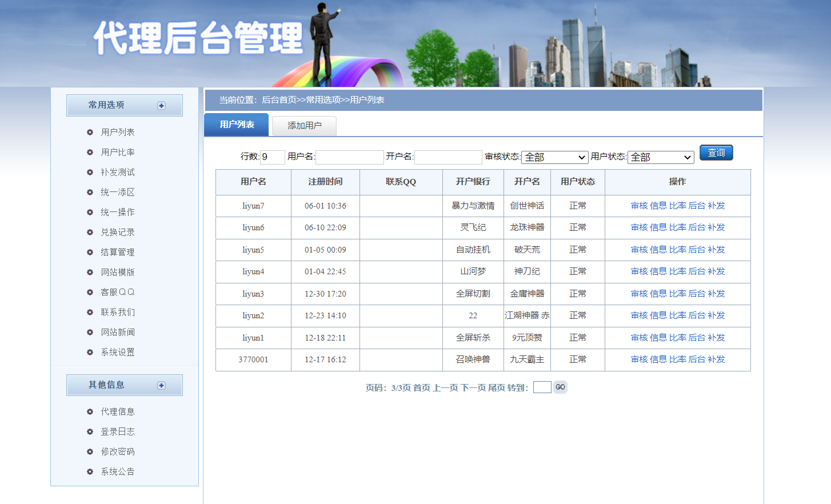
Task: Click registration time 12-23 14:10
Action: click(x=325, y=315)
